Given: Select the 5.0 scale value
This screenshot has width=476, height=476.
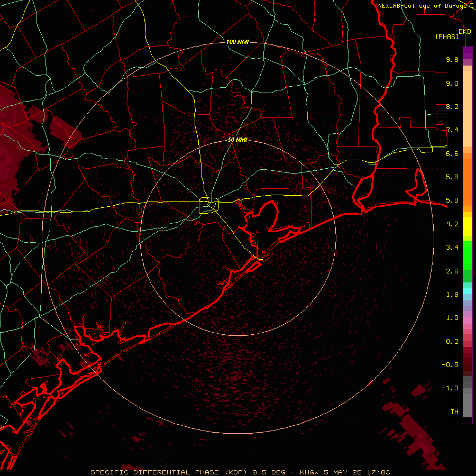Looking at the screenshot, I should point(452,200).
